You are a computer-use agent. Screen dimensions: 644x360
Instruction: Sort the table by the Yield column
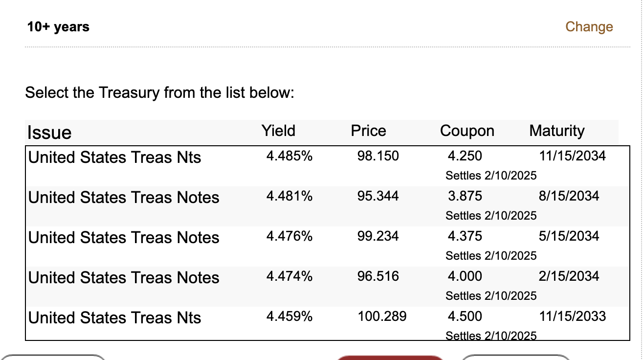point(278,131)
